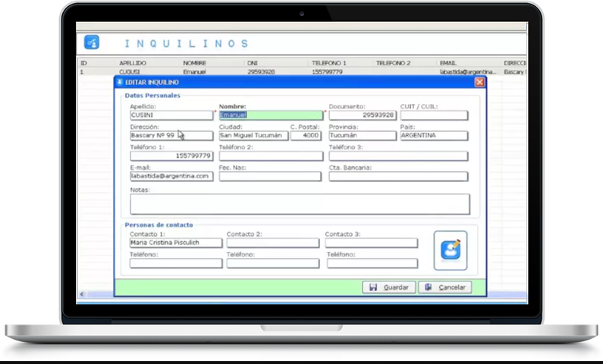Screen dimensions: 603x364
Task: Click into the Documento field
Action: point(363,115)
